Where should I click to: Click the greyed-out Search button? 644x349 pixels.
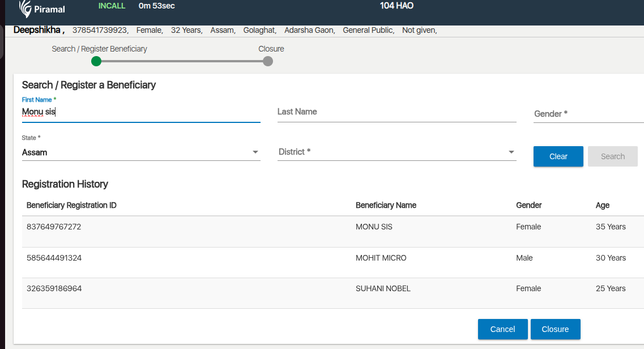tap(612, 156)
